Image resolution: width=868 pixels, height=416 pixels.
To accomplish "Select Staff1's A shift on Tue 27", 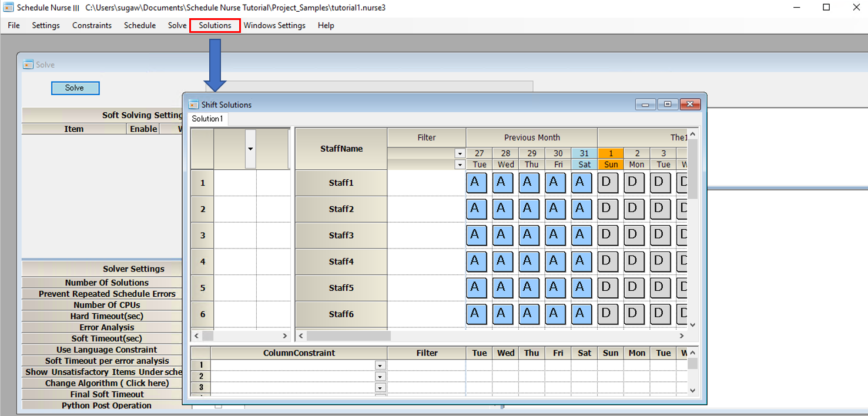I will coord(477,183).
